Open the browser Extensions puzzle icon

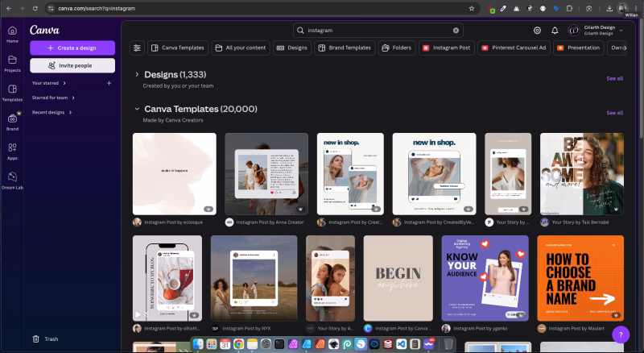(569, 8)
